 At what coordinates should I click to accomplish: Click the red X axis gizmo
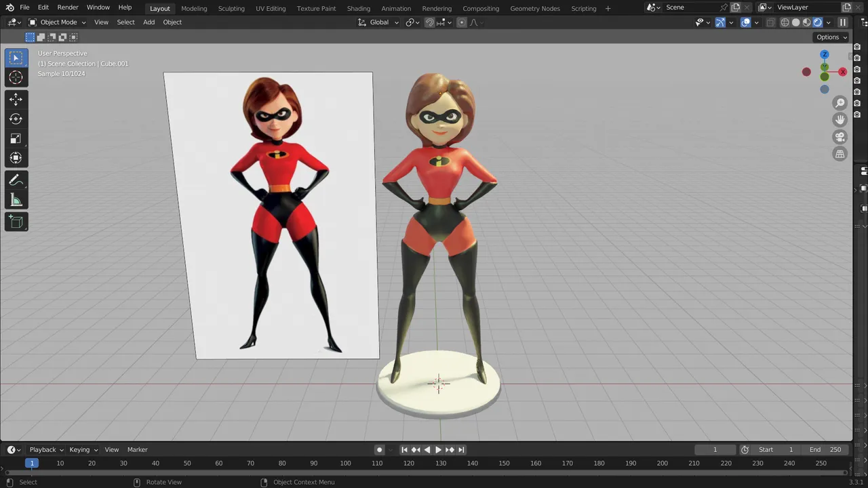[843, 72]
